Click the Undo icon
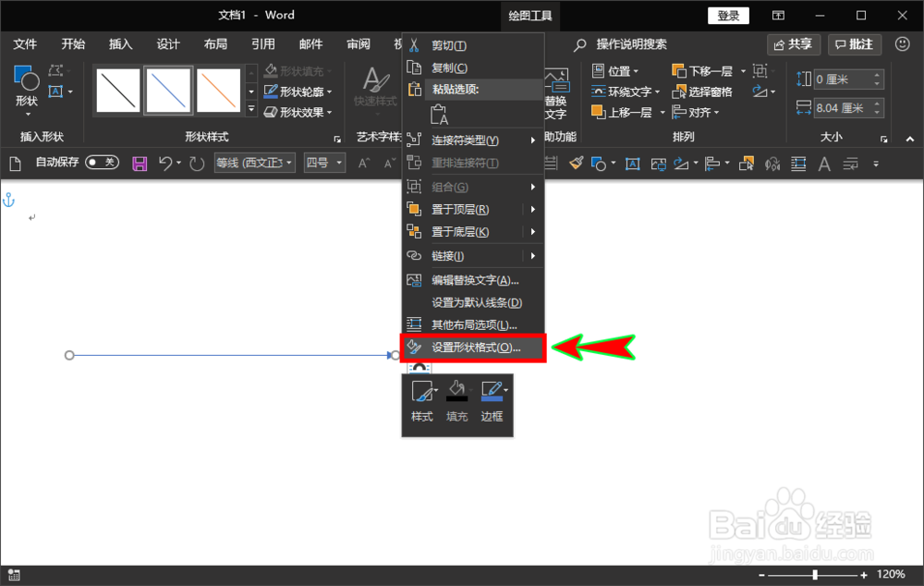The width and height of the screenshot is (924, 586). (165, 164)
